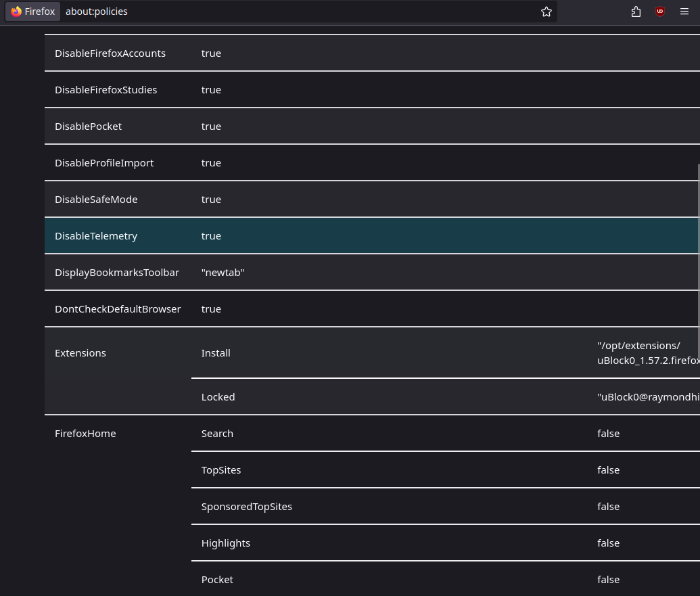
Task: Click the Locked sub-key under Extensions
Action: click(218, 397)
